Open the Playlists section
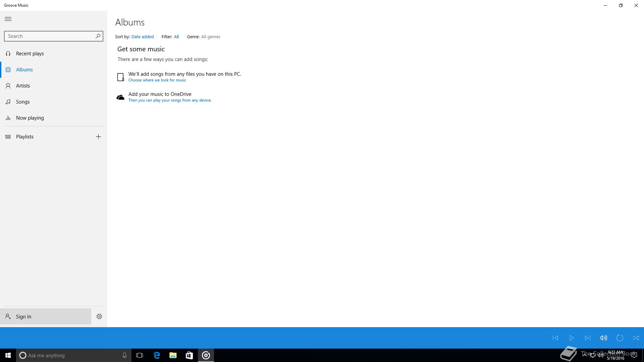Screen dimensions: 644x362 [x=45, y=137]
